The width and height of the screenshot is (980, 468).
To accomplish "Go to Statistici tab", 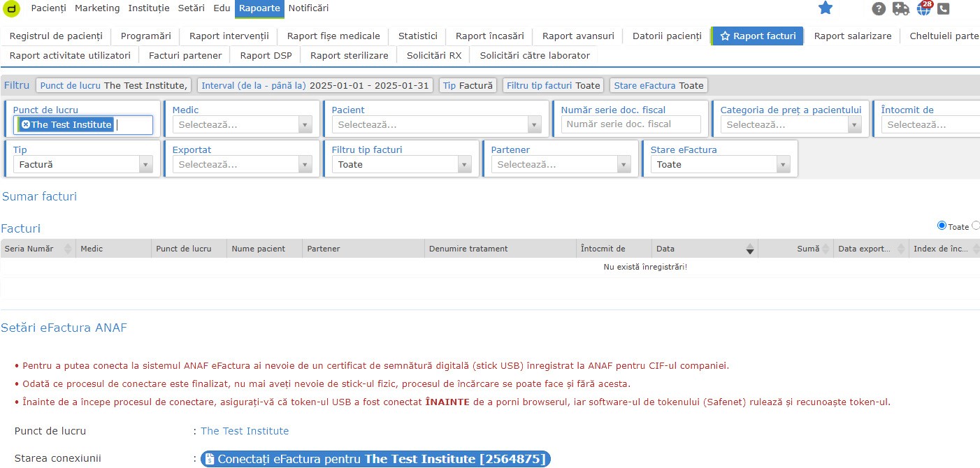I will (418, 36).
